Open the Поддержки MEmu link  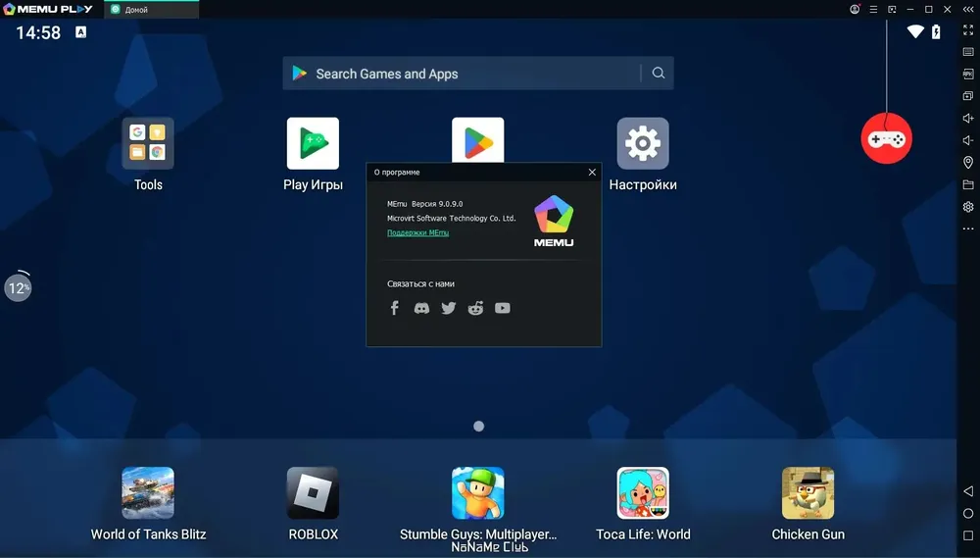coord(418,232)
